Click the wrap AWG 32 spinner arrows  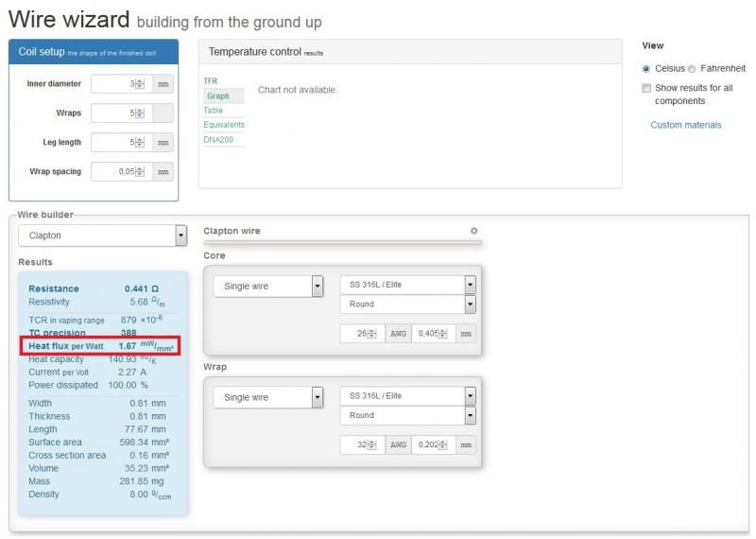click(x=371, y=444)
